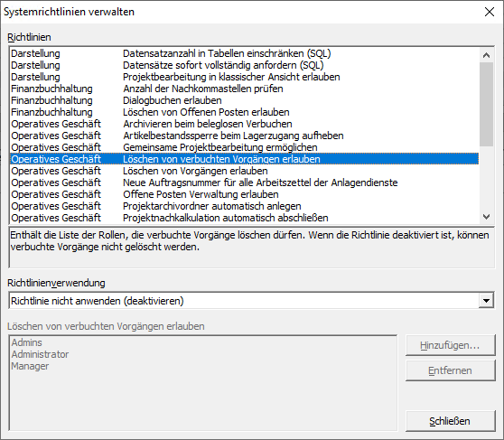Screen dimensions: 504x440
Task: Select 'Projektbearbeitung in klassischer Ansicht erlauben' entry
Action: [244, 77]
